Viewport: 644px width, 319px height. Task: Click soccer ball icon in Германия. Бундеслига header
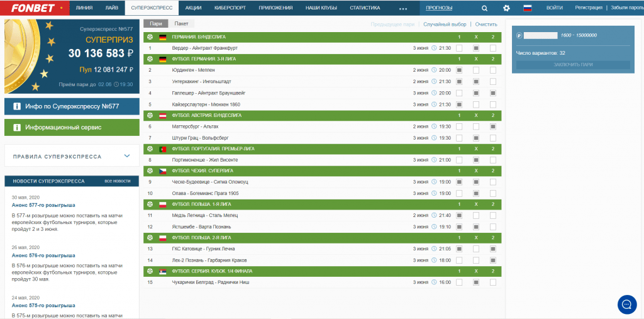tap(150, 37)
